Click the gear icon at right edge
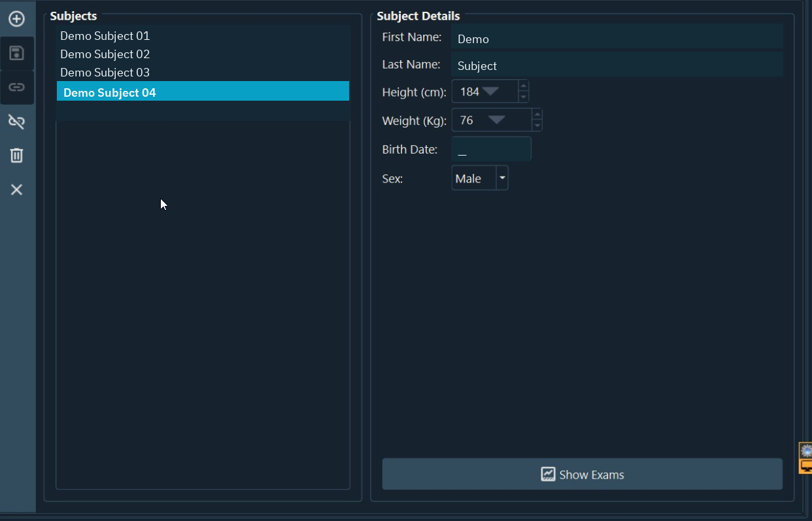Image resolution: width=812 pixels, height=521 pixels. pos(806,450)
